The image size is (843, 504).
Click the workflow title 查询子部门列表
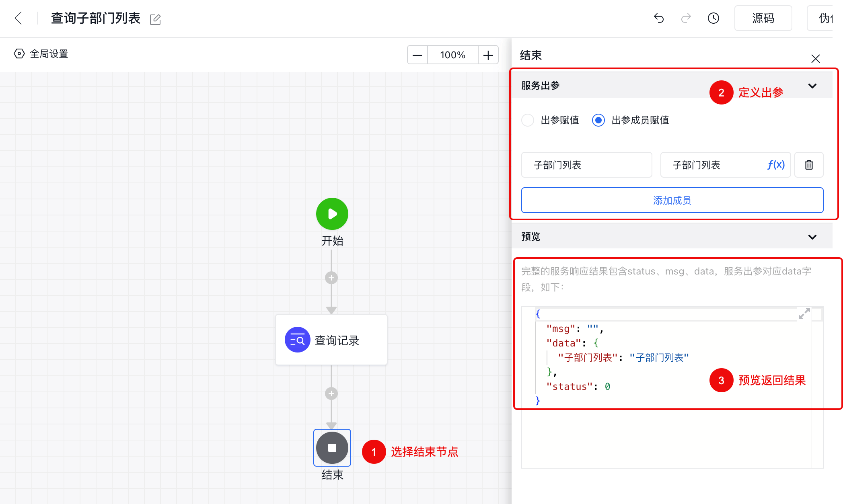(x=96, y=18)
